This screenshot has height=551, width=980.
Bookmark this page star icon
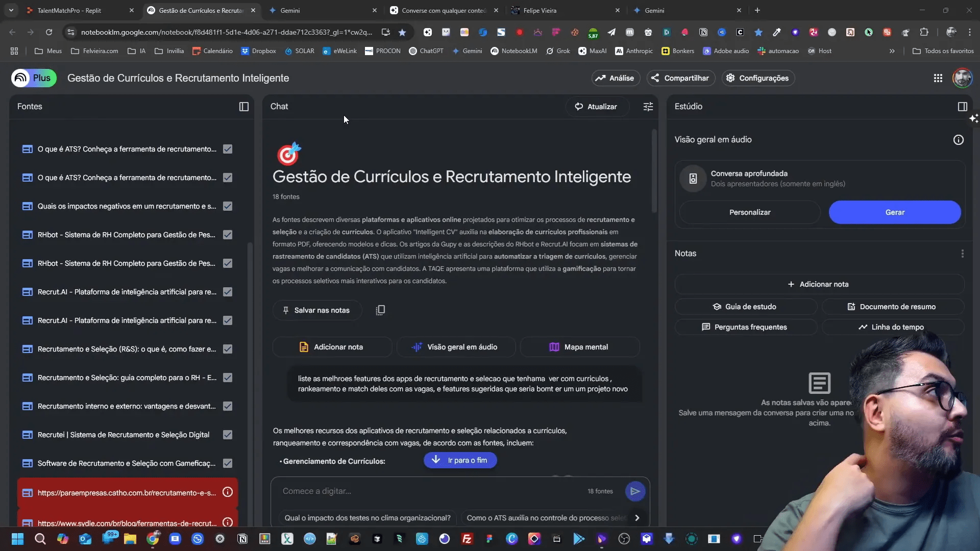402,32
